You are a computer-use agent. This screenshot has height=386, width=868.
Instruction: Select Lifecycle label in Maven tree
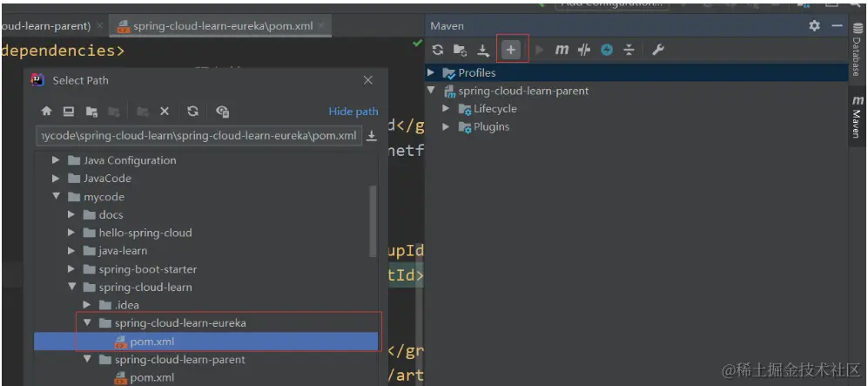point(495,109)
